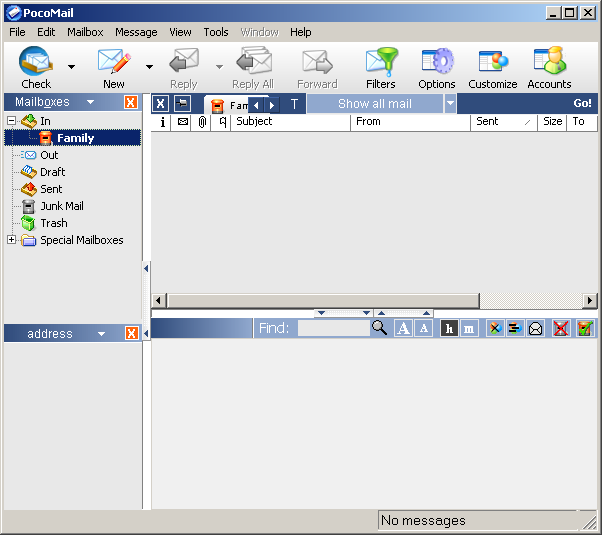
Task: Open the Show all mail dropdown arrow
Action: coord(450,104)
